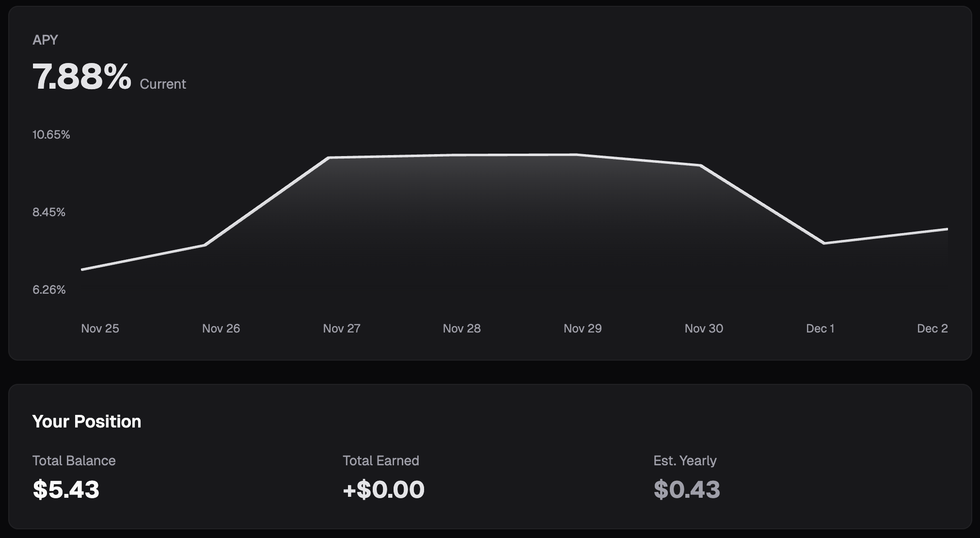Select the +$0.00 total earned value
The image size is (980, 538).
383,489
